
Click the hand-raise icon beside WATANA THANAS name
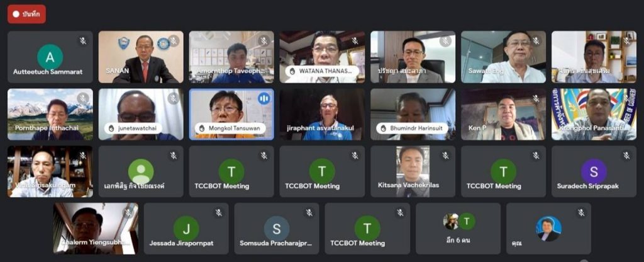pos(292,71)
